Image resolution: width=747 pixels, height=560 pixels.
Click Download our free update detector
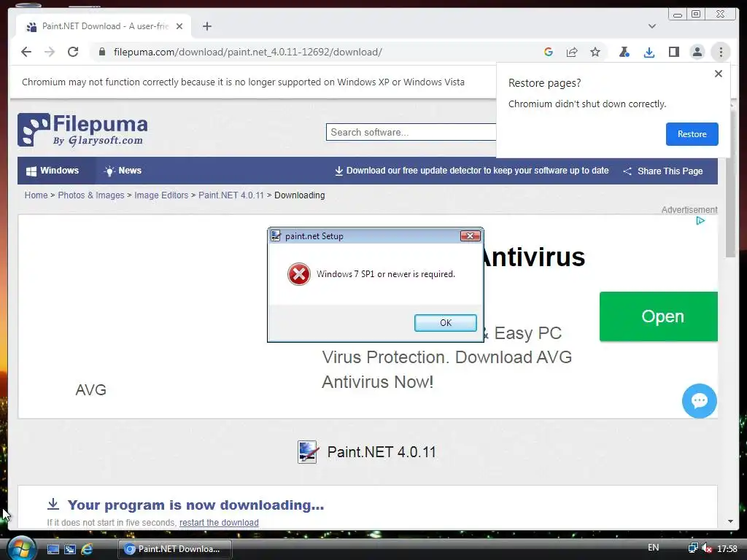pyautogui.click(x=472, y=171)
